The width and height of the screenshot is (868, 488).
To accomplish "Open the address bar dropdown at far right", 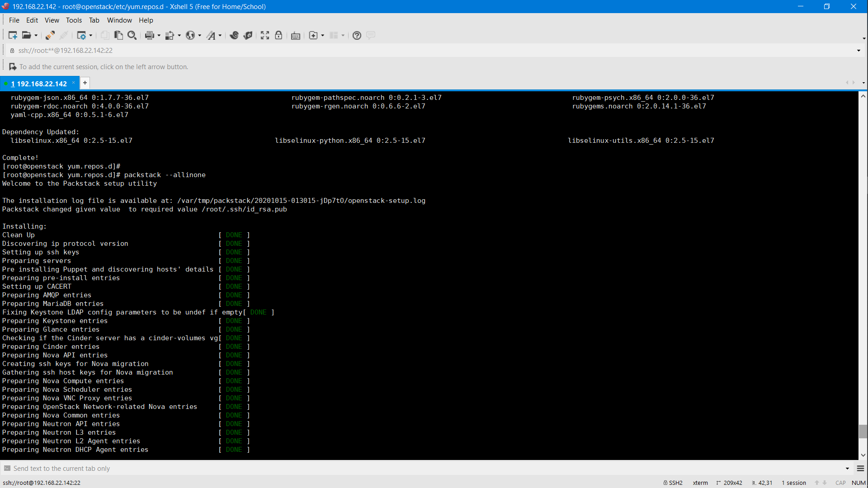I will click(859, 51).
